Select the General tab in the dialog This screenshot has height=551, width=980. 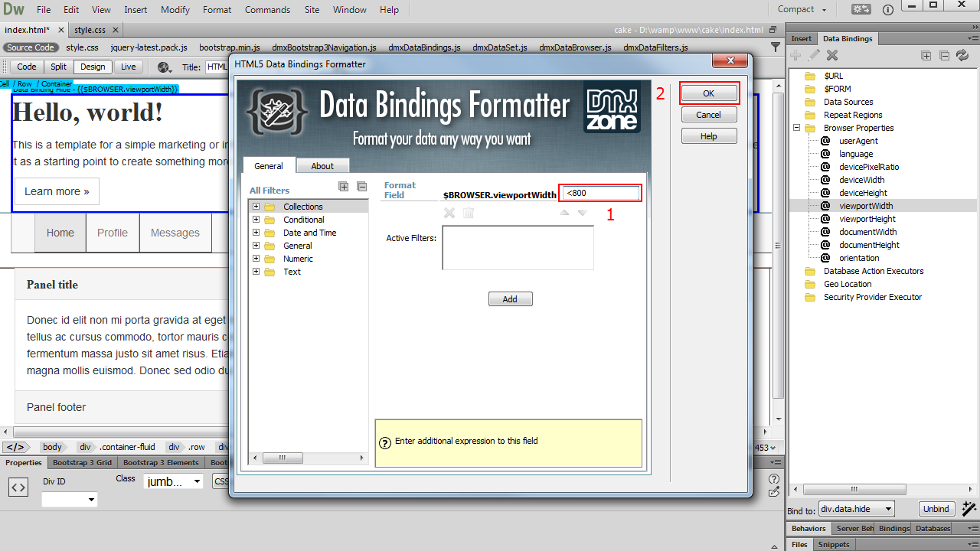coord(269,166)
